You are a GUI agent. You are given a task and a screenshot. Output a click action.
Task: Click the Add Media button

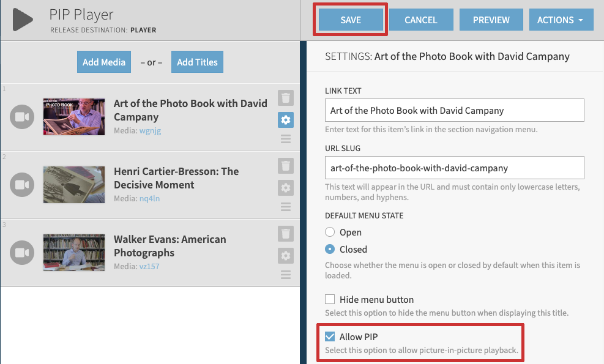[x=104, y=62]
